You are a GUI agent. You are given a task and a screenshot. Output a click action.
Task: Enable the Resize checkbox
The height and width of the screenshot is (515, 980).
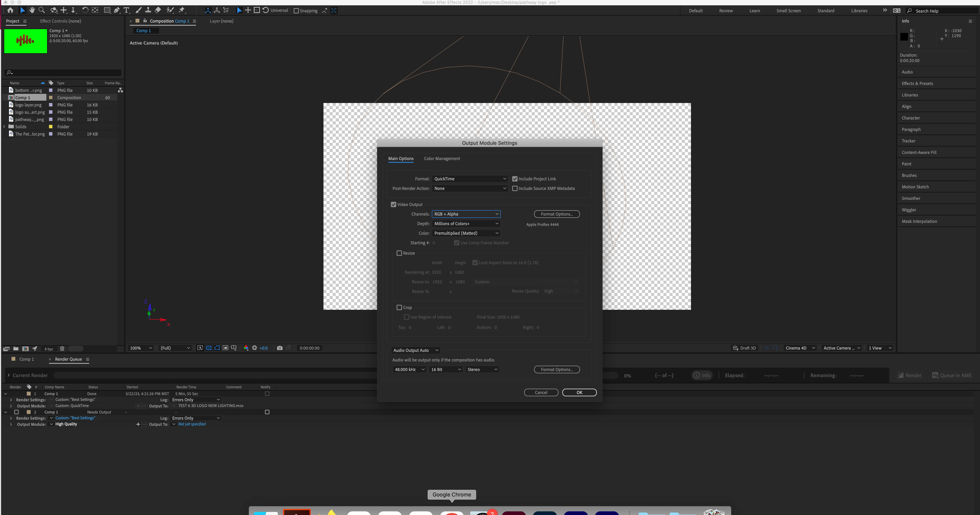tap(399, 253)
